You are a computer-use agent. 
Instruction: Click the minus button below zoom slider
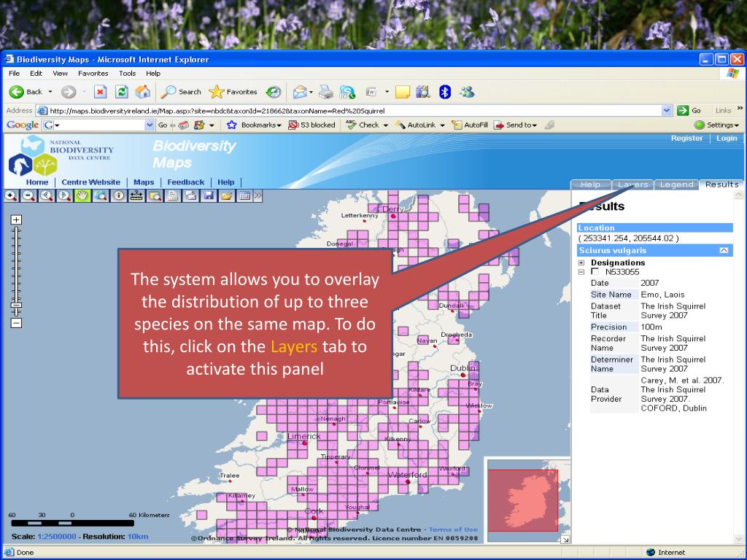click(x=16, y=323)
